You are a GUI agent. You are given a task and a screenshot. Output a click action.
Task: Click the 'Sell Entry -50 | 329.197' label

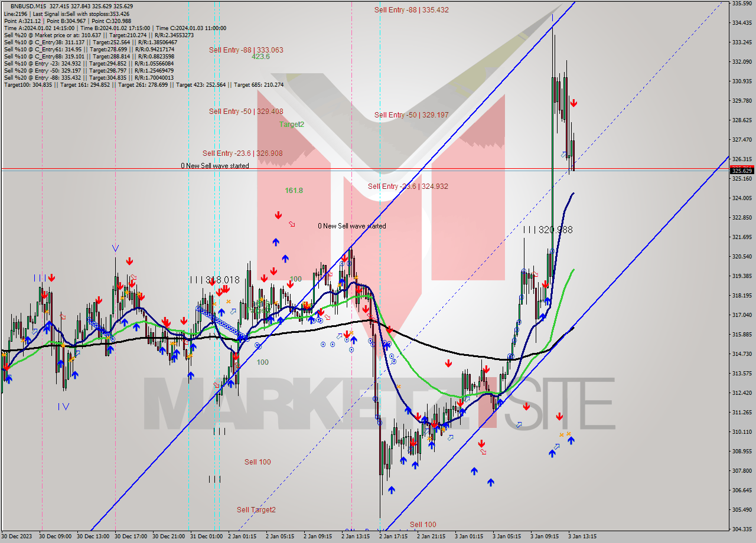[411, 115]
